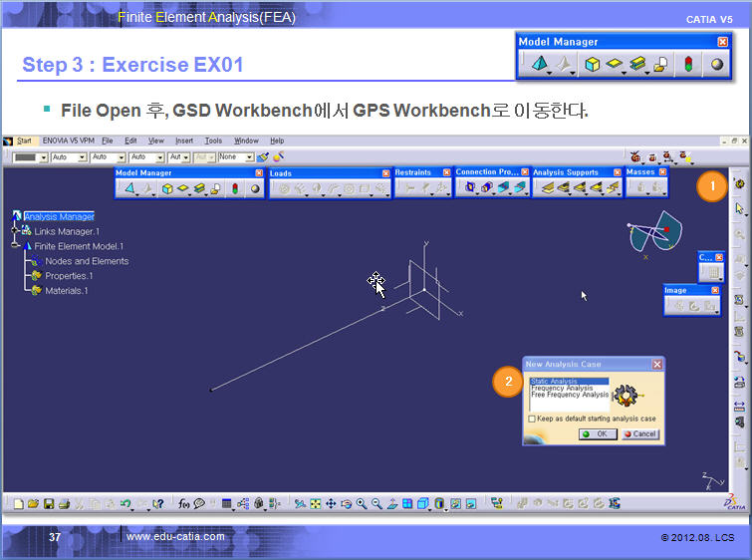Expand the Links Manager.1 tree node

pyautogui.click(x=14, y=231)
